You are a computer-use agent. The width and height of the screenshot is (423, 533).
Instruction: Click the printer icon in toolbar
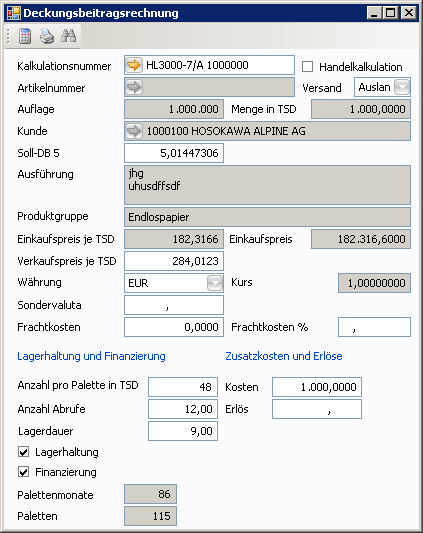[x=47, y=36]
